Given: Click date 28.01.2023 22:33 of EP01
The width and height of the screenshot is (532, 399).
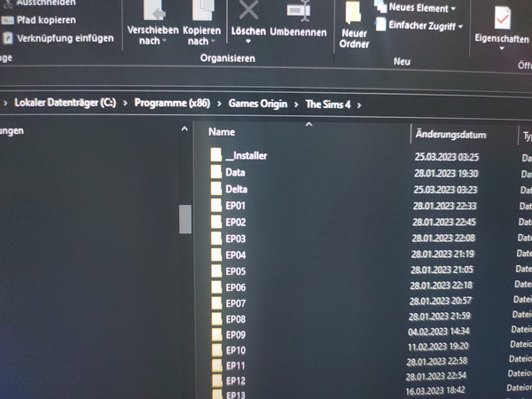Looking at the screenshot, I should pos(444,206).
